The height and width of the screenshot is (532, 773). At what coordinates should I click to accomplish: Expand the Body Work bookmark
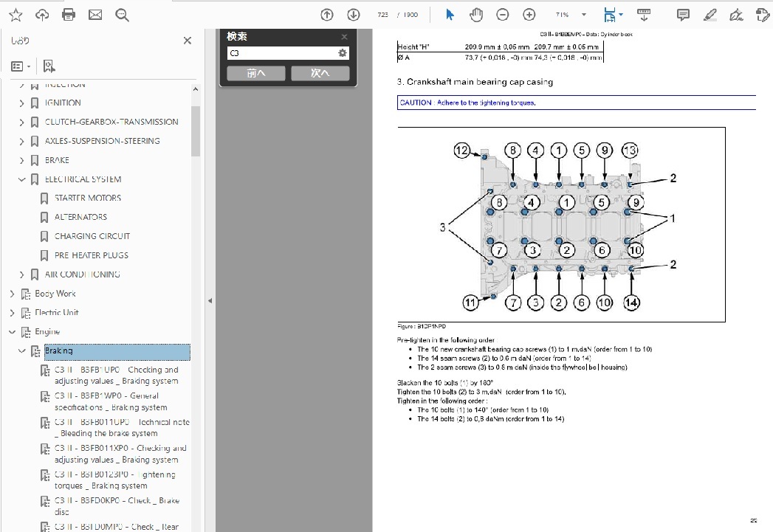click(13, 294)
